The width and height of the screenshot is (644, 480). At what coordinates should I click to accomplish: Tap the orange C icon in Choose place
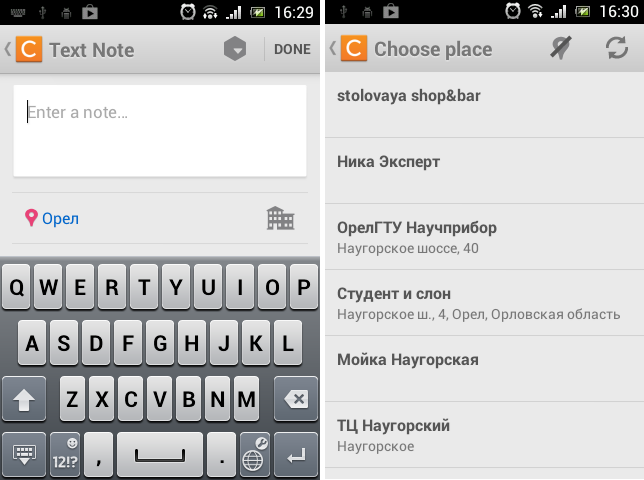coord(354,48)
